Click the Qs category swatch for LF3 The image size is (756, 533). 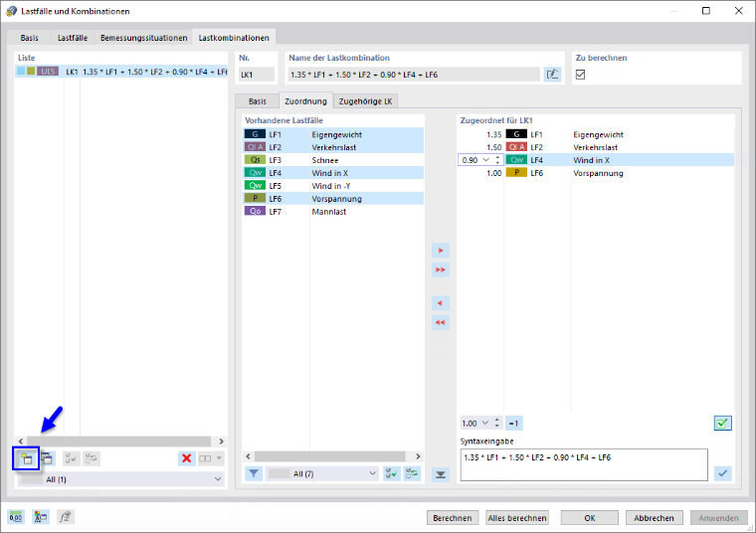coord(255,159)
